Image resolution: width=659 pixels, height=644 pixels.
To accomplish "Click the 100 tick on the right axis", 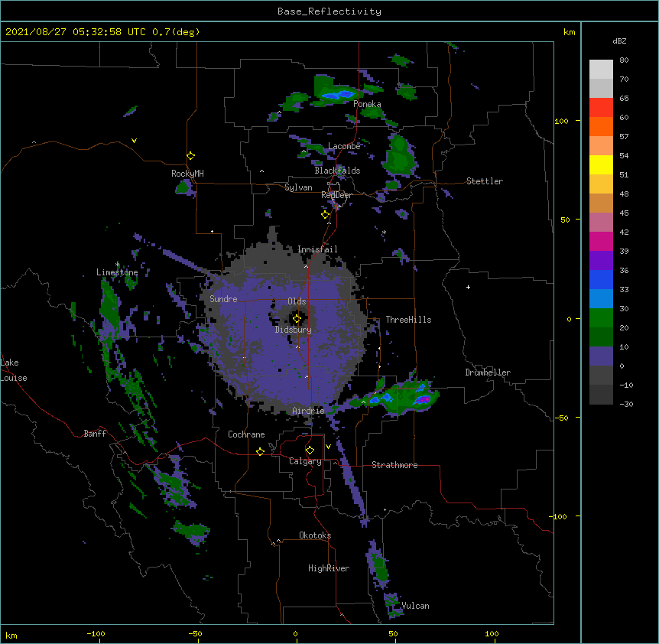I will pos(561,121).
